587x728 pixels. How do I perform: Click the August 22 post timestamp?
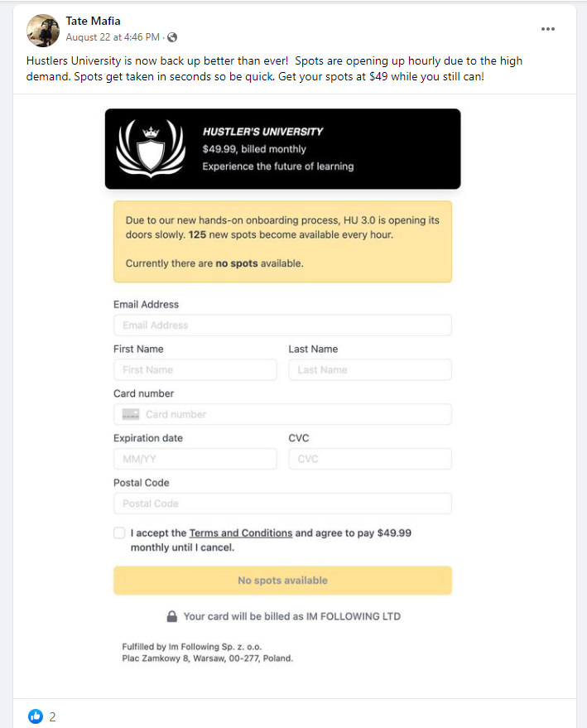(x=113, y=37)
